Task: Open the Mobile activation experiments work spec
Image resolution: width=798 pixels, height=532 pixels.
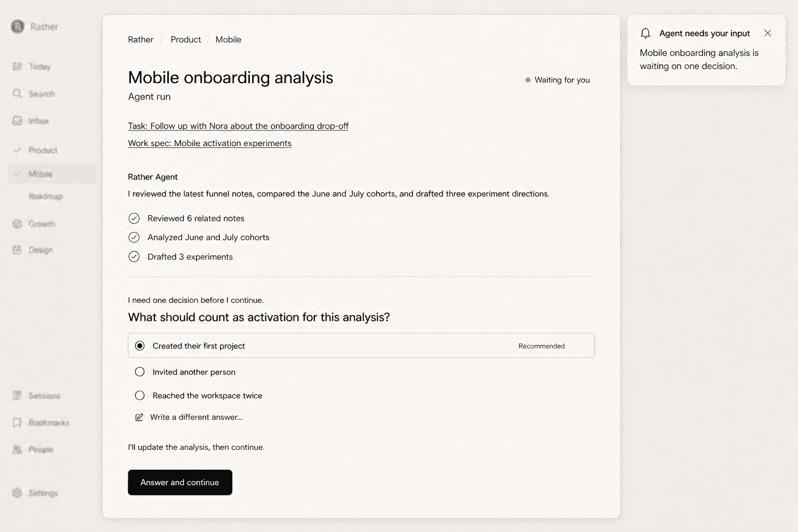Action: [x=209, y=143]
